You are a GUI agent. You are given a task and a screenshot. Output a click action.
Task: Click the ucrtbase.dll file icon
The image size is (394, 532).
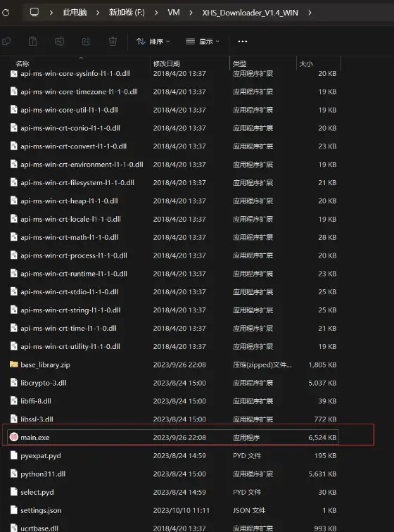point(13,528)
